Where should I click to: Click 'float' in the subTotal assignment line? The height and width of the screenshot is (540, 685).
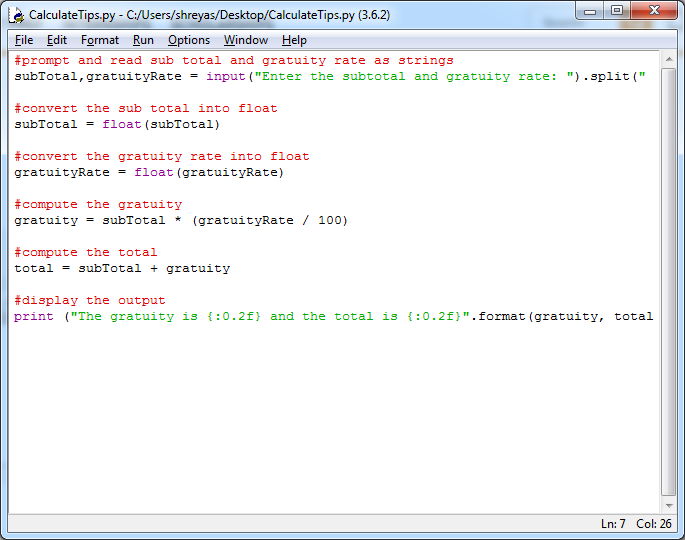click(x=122, y=125)
